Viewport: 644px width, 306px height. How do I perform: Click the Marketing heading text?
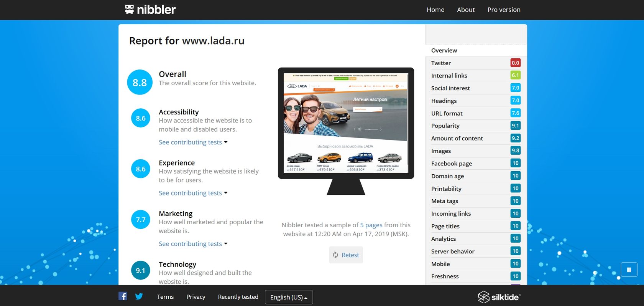pyautogui.click(x=176, y=213)
